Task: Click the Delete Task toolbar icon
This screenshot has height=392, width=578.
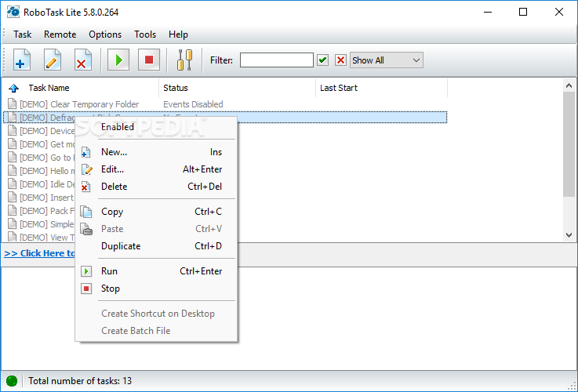Action: [83, 60]
